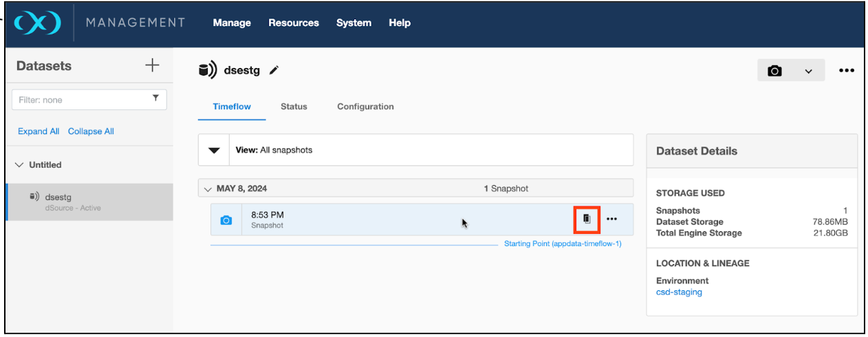
Task: Click the provision icon highlighted in red
Action: (x=587, y=219)
